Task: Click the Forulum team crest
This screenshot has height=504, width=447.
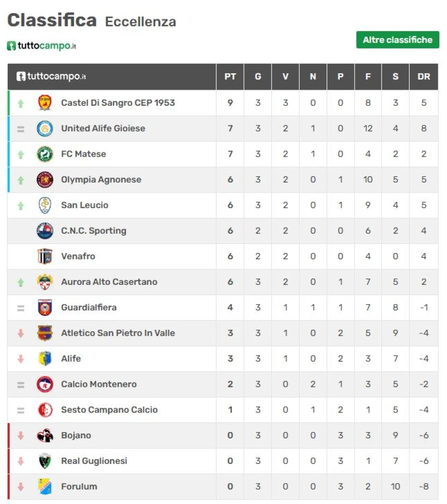Action: [45, 486]
